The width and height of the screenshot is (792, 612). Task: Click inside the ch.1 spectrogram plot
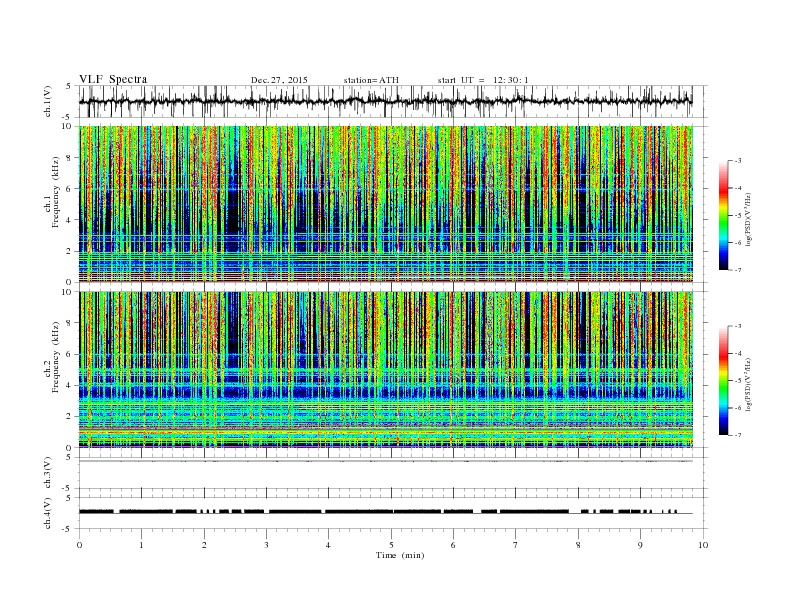(385, 204)
